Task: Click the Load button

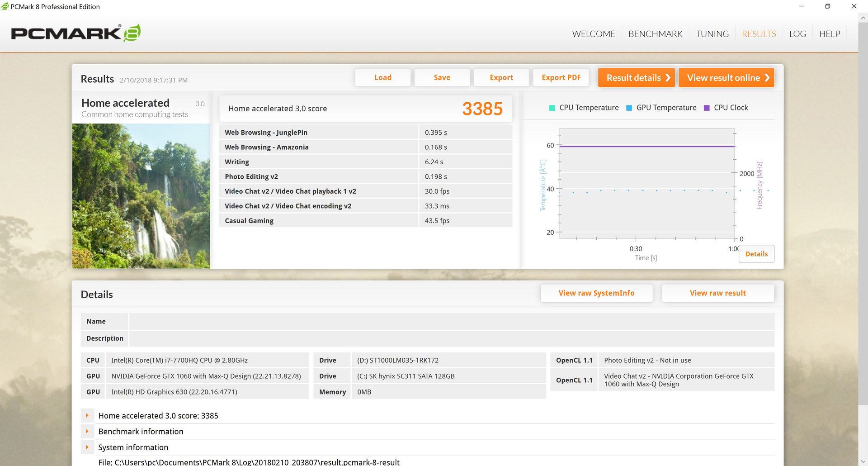Action: point(383,77)
